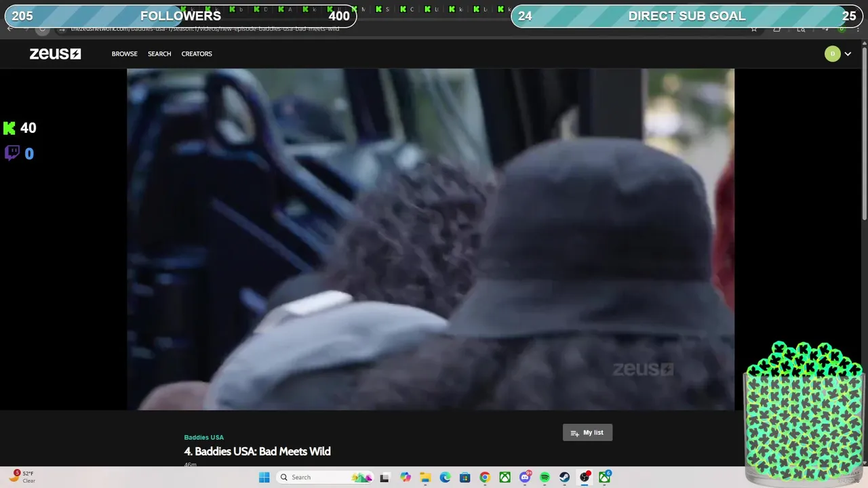Click the video player to pause playback
The image size is (868, 488).
coord(431,239)
